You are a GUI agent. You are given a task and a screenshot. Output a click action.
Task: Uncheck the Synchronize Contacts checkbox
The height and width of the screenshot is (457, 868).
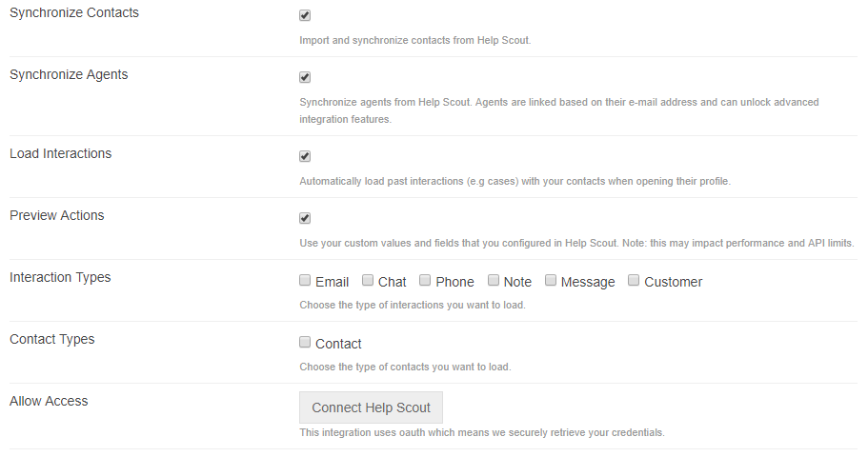(x=305, y=16)
